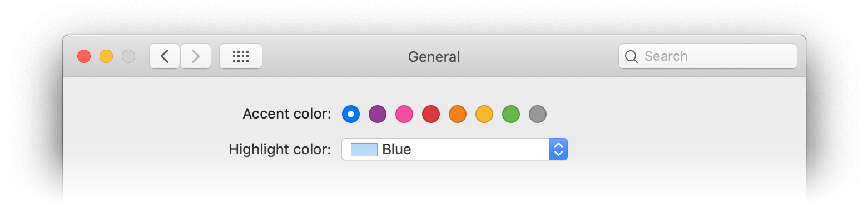Click the gray disabled zoom window button
Image resolution: width=868 pixels, height=211 pixels.
pos(128,56)
